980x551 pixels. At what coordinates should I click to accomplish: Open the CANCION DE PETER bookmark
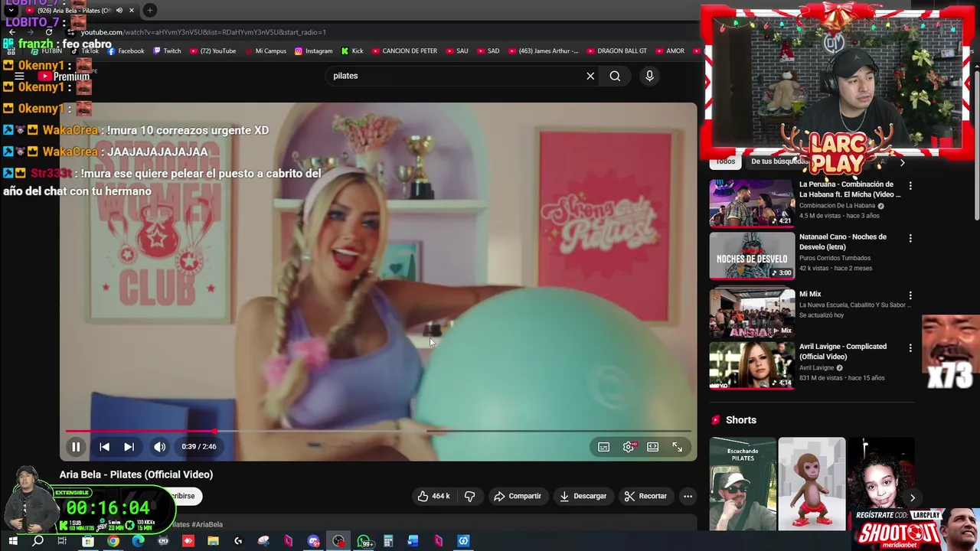404,51
